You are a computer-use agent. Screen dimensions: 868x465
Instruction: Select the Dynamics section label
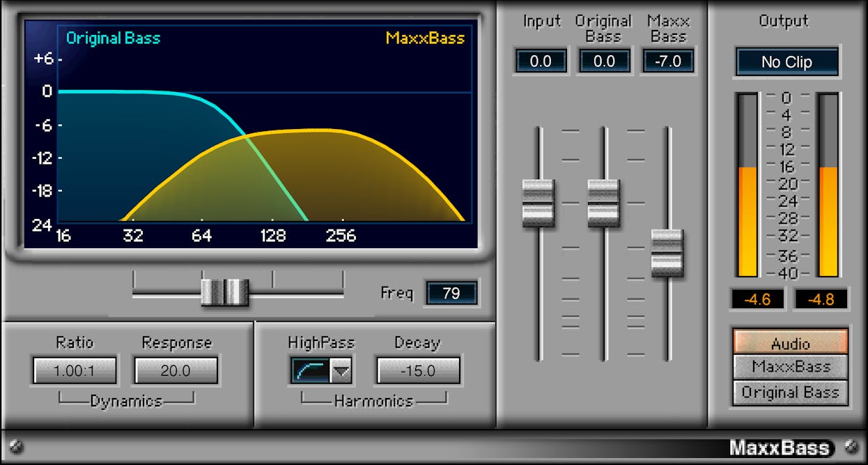(x=127, y=401)
